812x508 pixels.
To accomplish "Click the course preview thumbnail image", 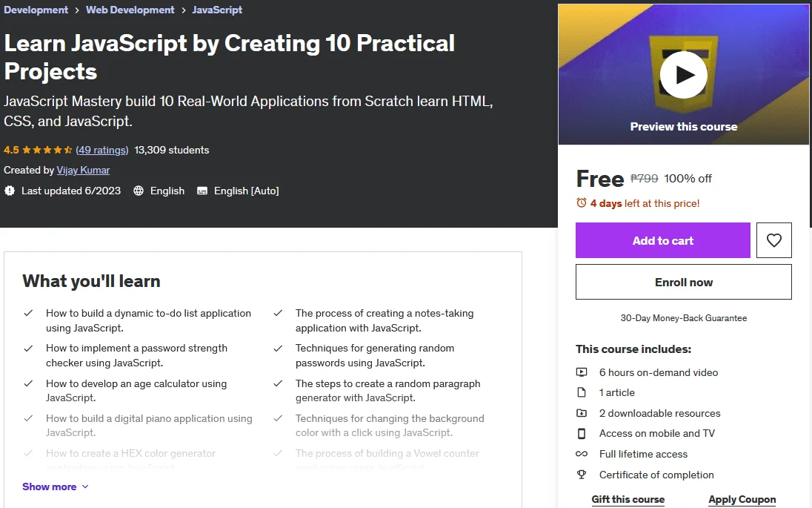I will tap(684, 75).
